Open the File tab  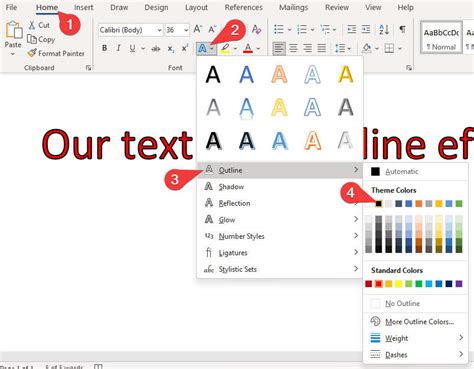coord(11,7)
